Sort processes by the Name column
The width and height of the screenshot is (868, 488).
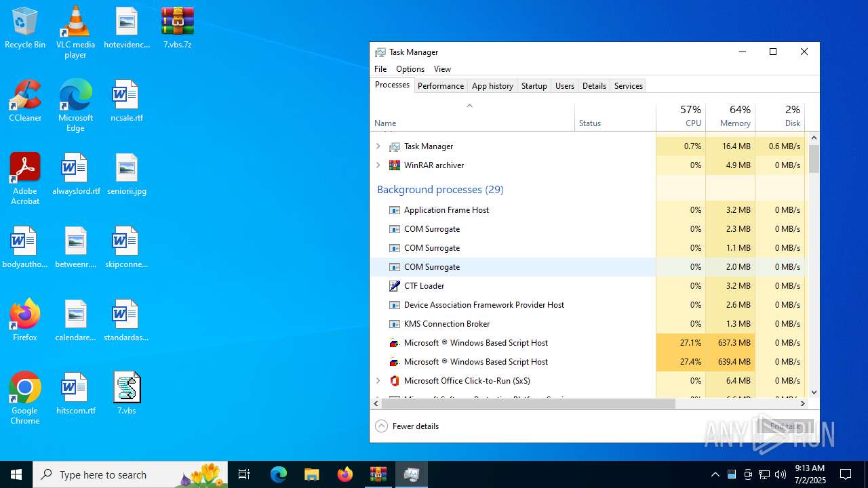tap(473, 117)
